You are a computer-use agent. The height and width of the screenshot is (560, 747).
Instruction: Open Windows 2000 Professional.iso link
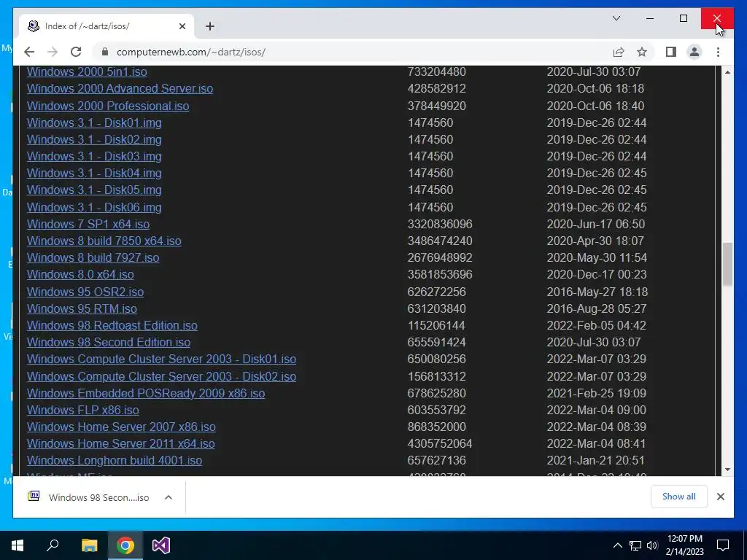coord(108,106)
